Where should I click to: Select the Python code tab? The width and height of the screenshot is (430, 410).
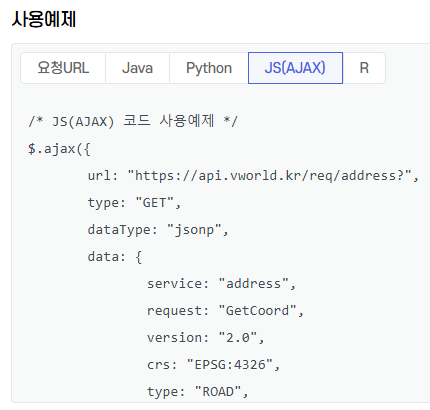[209, 68]
